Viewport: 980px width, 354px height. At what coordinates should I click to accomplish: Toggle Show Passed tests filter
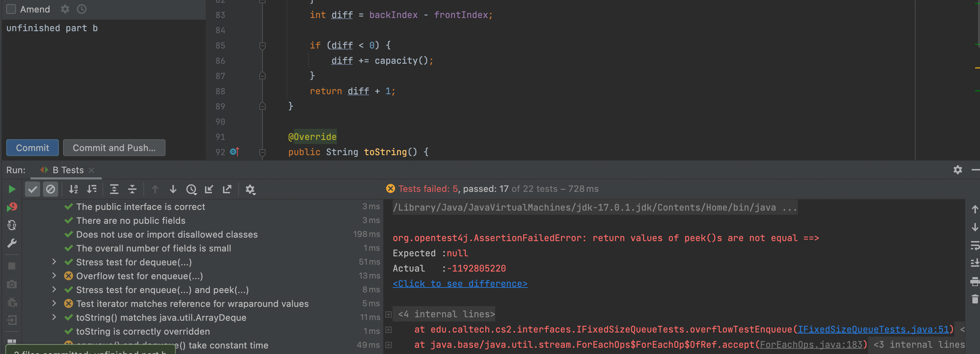[x=32, y=189]
